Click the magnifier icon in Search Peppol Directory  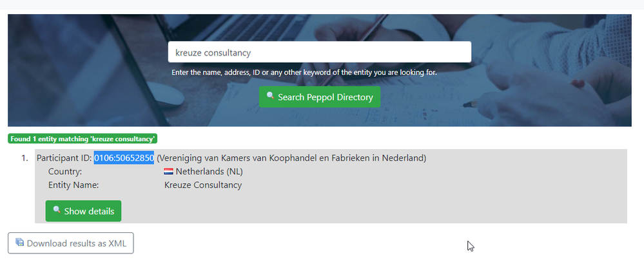[x=270, y=96]
